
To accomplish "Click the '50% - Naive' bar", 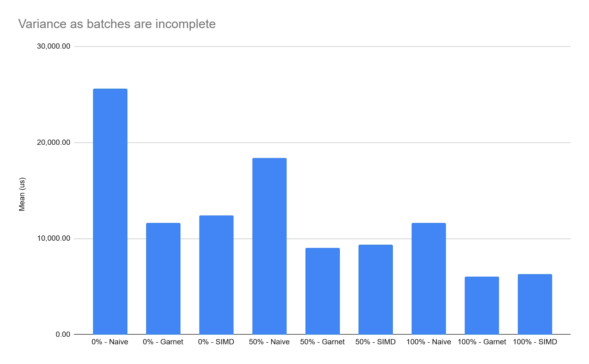I will (269, 246).
